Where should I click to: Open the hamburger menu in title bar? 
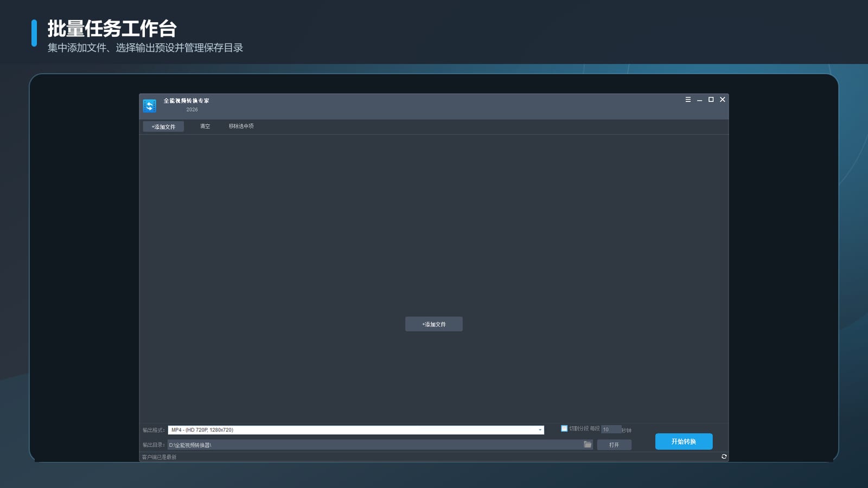pyautogui.click(x=688, y=100)
